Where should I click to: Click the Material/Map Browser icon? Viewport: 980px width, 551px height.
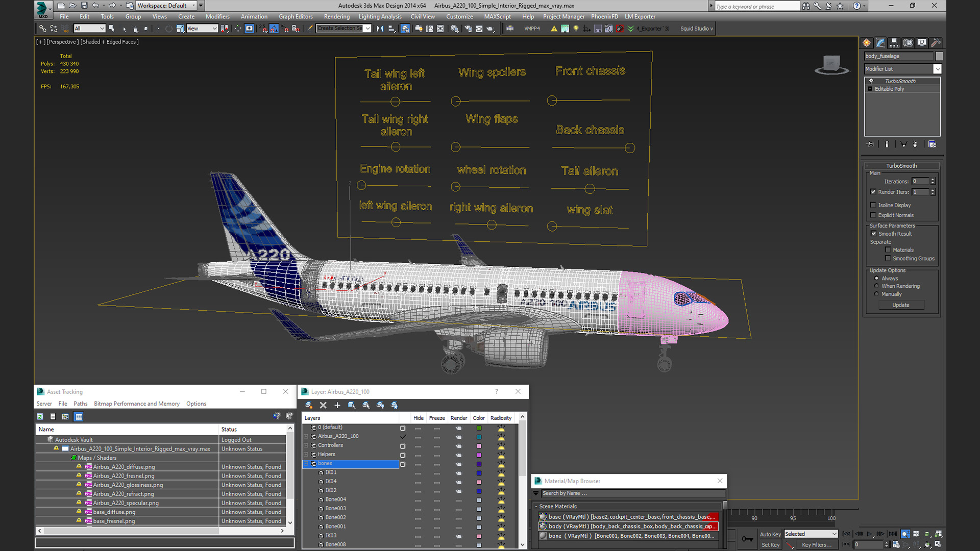click(538, 481)
